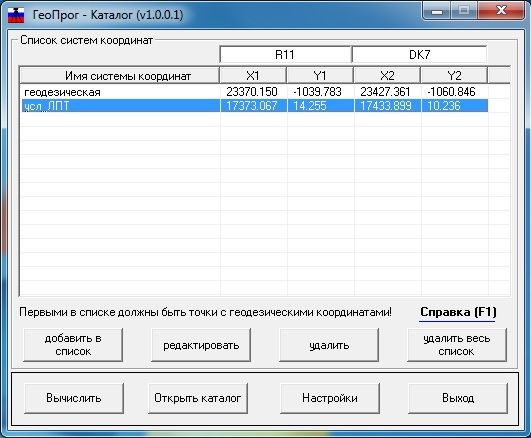Open the 'Справка (F1)' help link
Viewport: 531px width, 438px height.
coord(458,312)
